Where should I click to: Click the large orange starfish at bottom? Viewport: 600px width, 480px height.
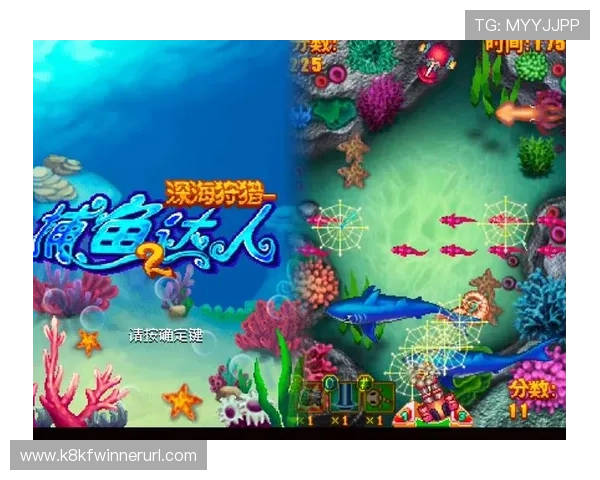coord(182,402)
